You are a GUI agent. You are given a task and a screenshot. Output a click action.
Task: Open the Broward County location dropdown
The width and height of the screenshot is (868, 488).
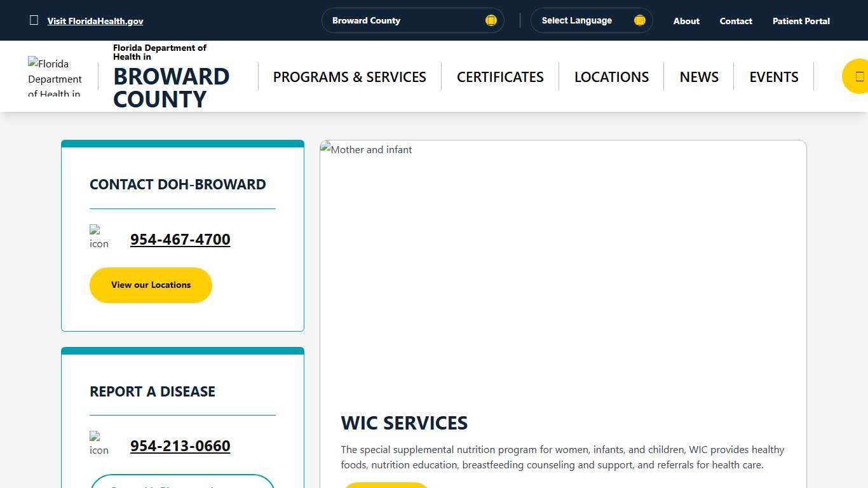pos(412,20)
